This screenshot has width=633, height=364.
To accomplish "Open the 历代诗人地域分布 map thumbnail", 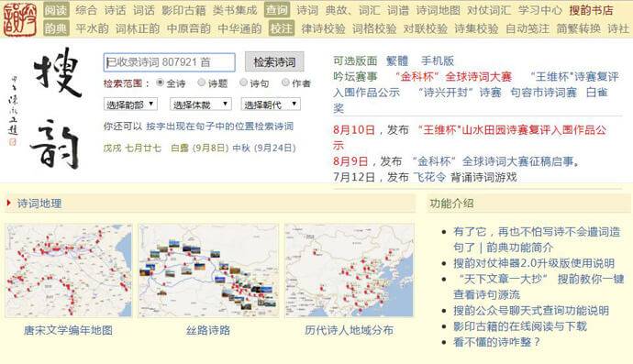I will point(350,270).
